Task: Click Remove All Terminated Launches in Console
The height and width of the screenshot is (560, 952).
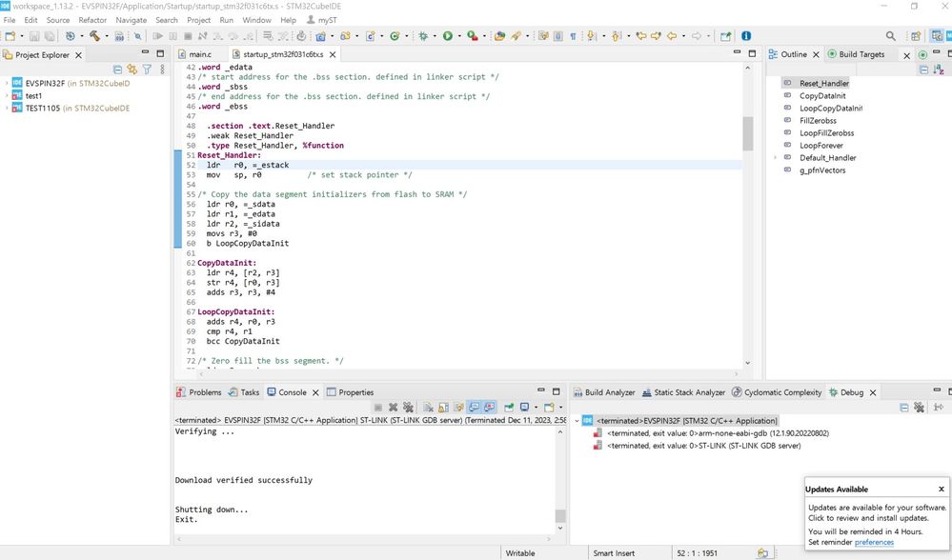Action: point(408,407)
